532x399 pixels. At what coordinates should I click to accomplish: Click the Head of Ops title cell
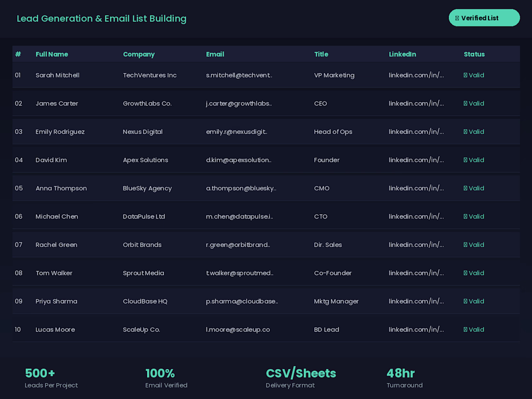333,132
